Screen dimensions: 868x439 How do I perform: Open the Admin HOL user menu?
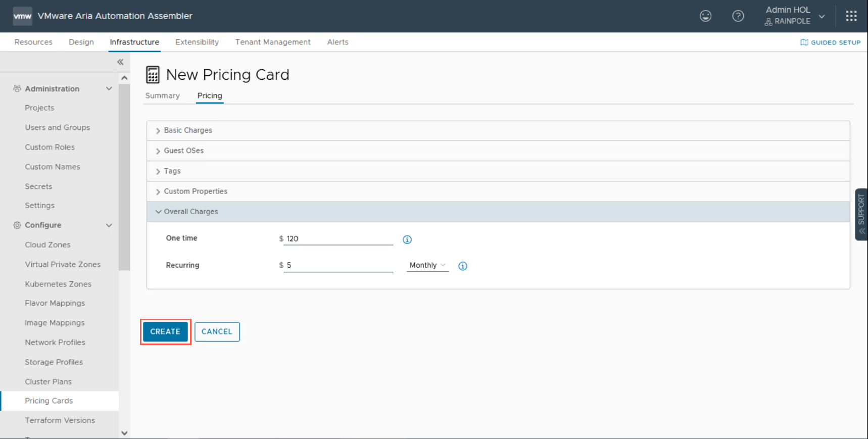[795, 16]
